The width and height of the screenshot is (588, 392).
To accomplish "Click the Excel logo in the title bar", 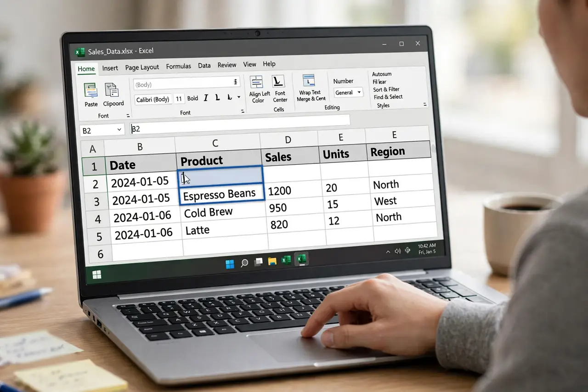I will [x=80, y=52].
